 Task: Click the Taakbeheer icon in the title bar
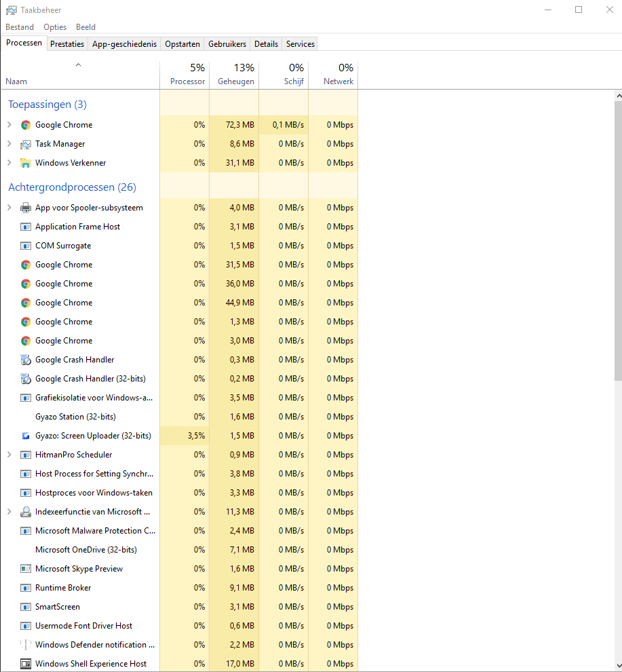tap(11, 10)
